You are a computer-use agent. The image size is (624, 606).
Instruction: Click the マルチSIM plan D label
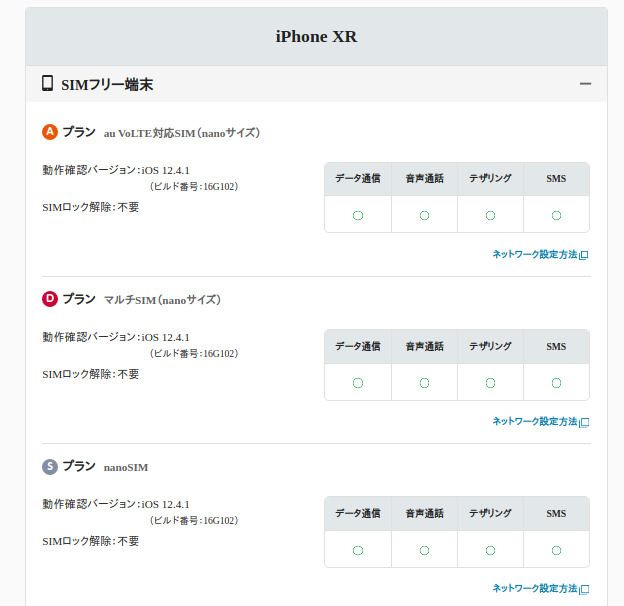point(162,300)
